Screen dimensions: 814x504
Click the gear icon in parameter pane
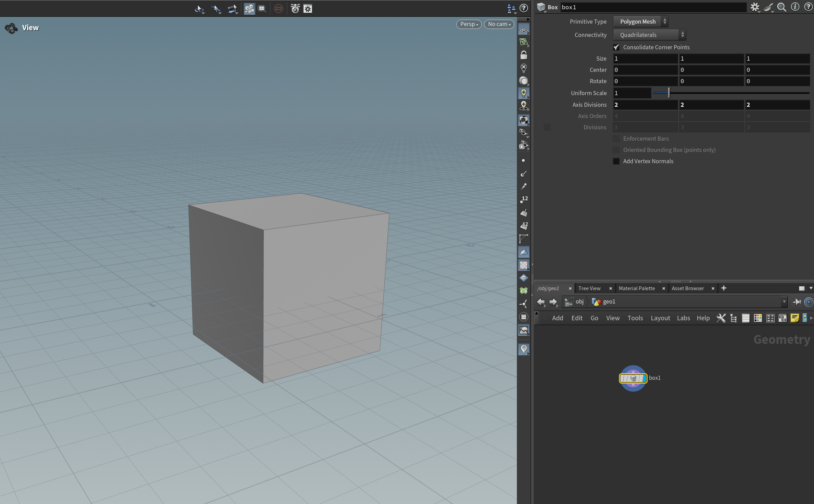click(x=755, y=7)
